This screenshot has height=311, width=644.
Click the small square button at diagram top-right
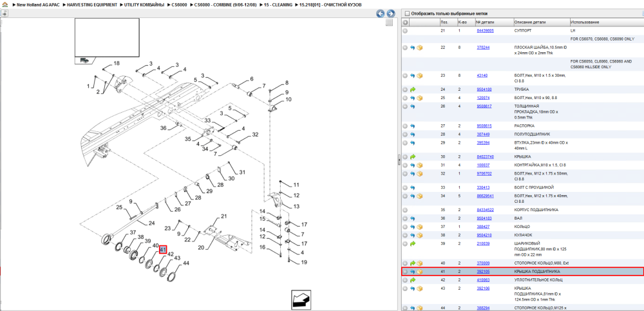click(x=389, y=23)
